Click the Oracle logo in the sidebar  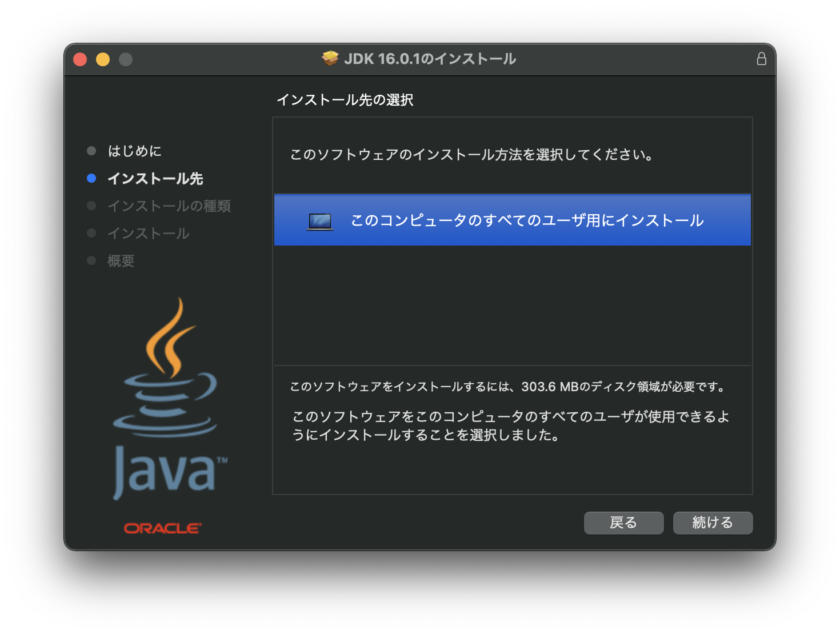pyautogui.click(x=162, y=527)
